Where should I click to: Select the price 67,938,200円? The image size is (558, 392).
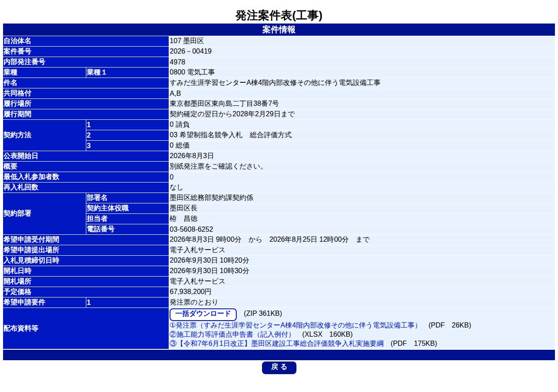coord(191,292)
